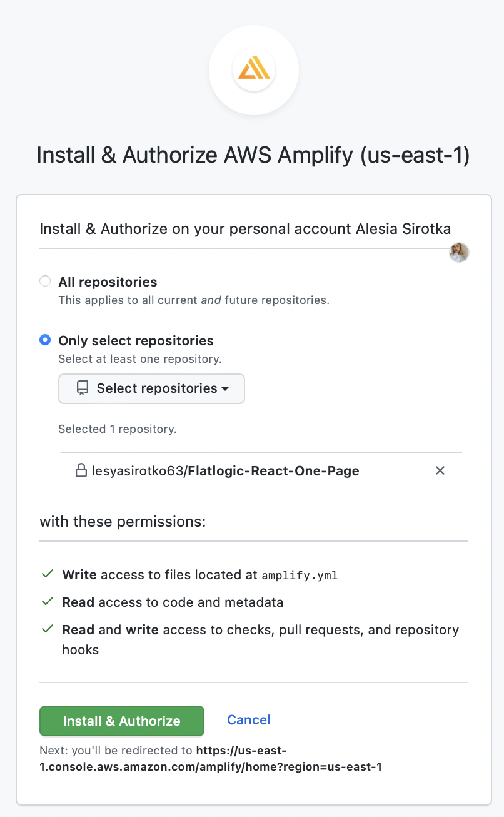
Task: Click the lock icon beside the repository name
Action: [x=81, y=470]
